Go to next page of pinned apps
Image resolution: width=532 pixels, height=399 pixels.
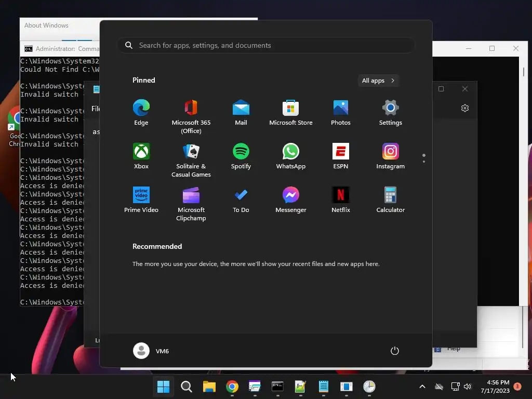tap(424, 162)
